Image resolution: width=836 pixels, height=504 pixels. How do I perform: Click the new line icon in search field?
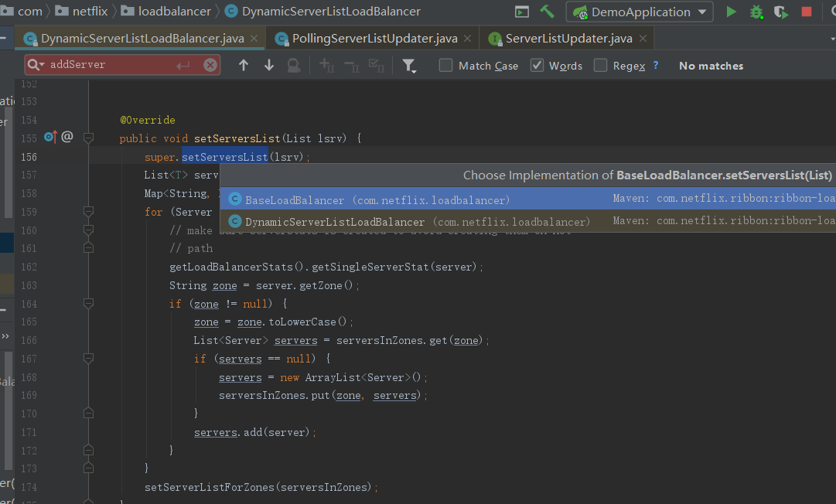pyautogui.click(x=183, y=65)
